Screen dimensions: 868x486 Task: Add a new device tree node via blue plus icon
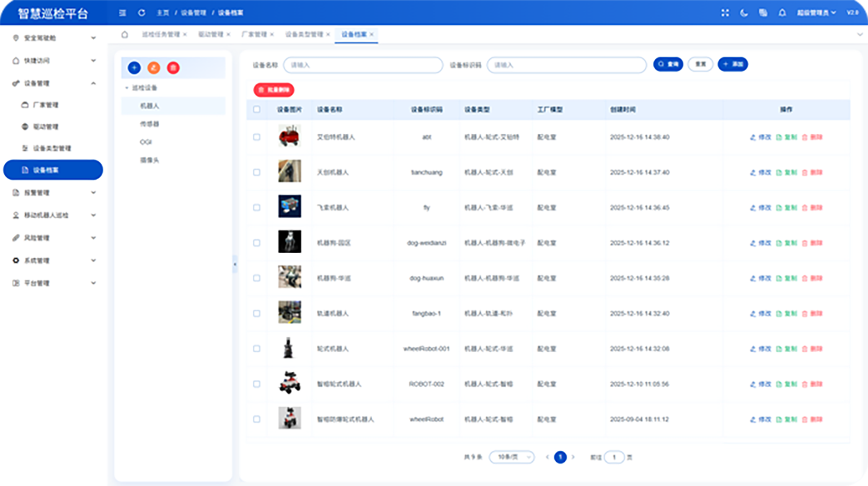pos(135,67)
